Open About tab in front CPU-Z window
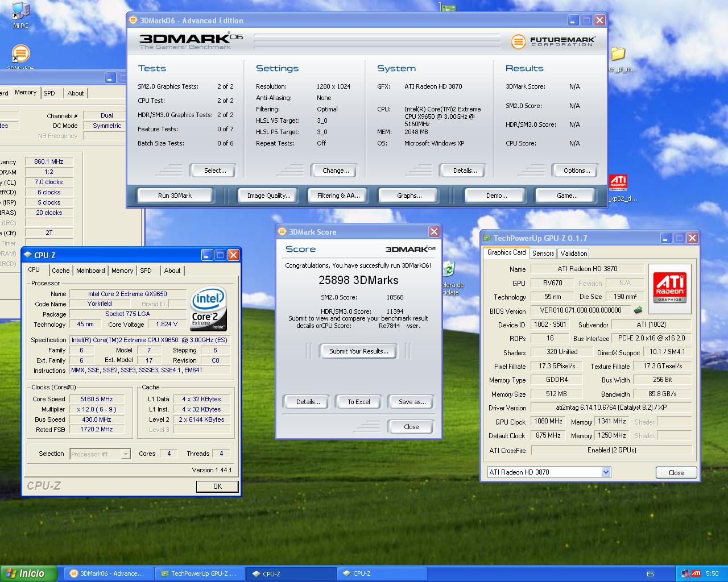The height and width of the screenshot is (582, 728). coord(172,271)
